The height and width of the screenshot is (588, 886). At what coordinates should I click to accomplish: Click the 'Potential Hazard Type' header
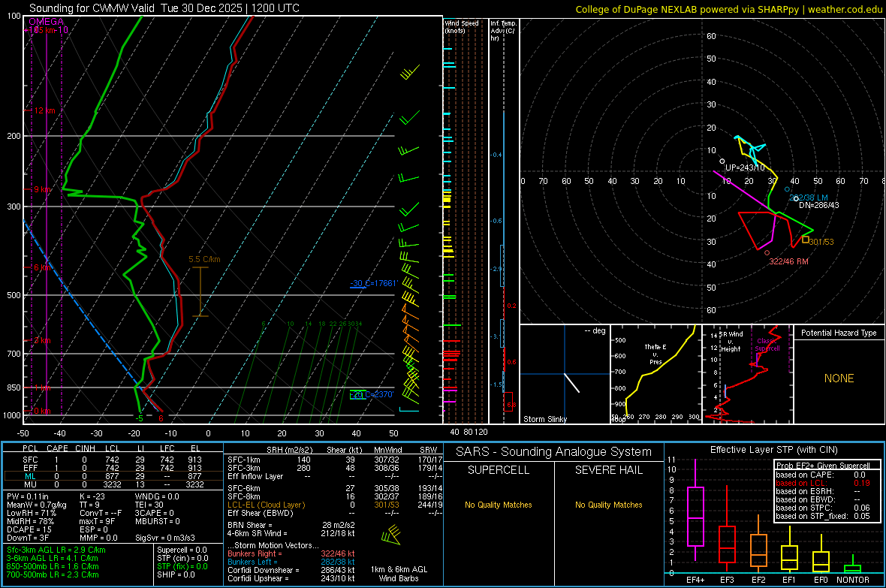tap(839, 333)
